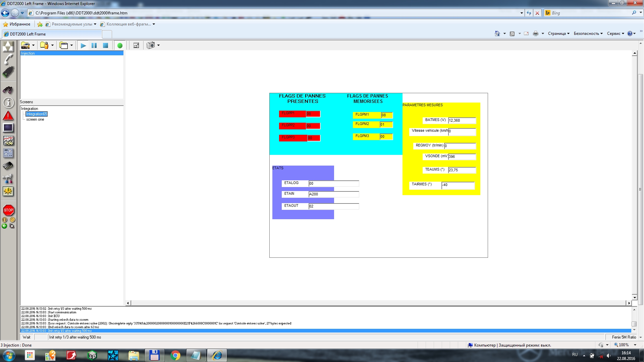Select the highlighted 'Init retry' log line

[x=325, y=331]
